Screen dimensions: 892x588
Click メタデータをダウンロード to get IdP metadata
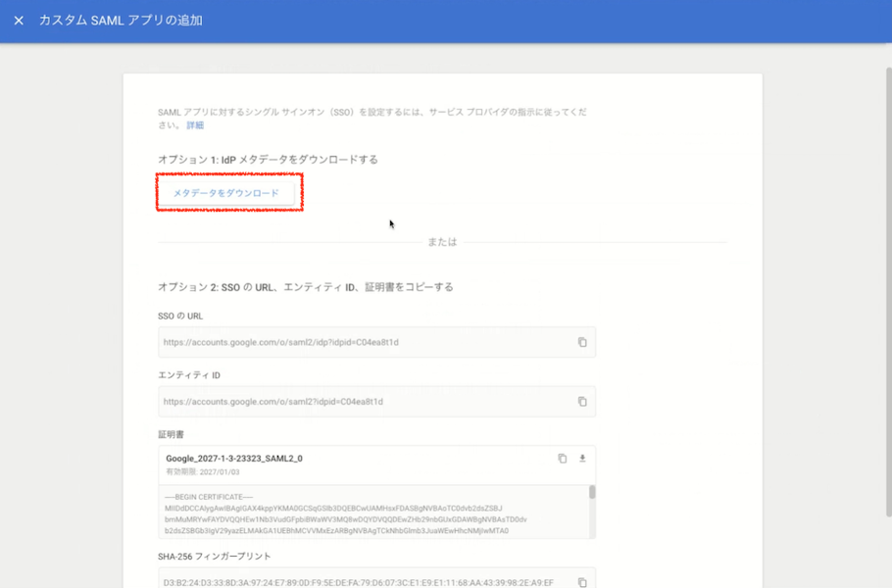228,192
